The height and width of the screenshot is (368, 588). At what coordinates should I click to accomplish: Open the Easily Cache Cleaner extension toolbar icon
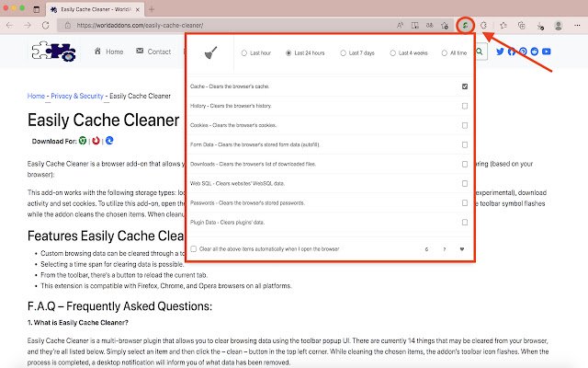465,25
